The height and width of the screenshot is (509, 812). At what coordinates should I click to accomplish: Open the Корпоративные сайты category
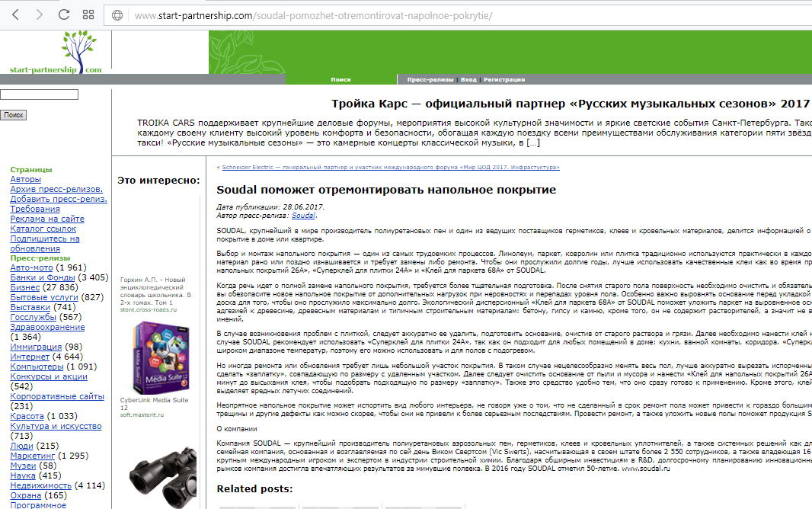(57, 396)
